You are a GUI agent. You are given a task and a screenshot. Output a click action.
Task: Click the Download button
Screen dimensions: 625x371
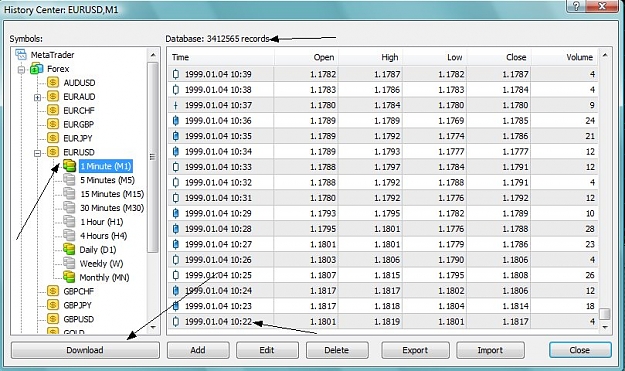pos(85,350)
